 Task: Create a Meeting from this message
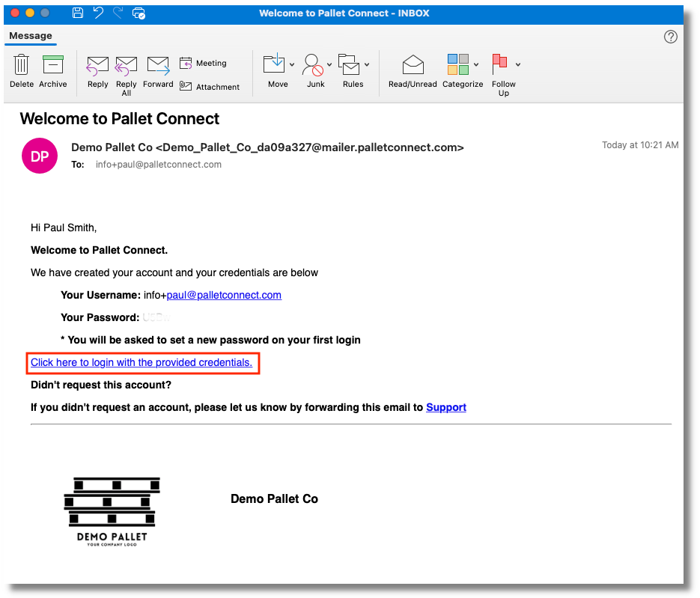pos(203,64)
